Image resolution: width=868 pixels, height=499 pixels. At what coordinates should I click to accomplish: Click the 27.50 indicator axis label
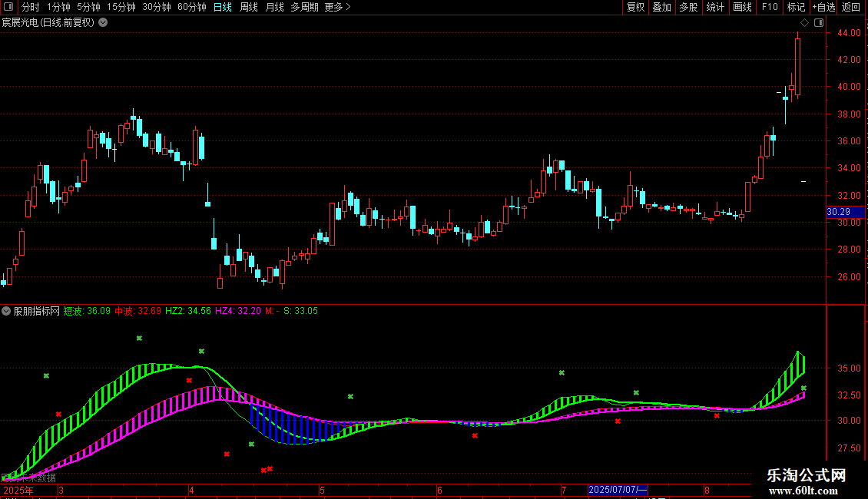coord(849,448)
